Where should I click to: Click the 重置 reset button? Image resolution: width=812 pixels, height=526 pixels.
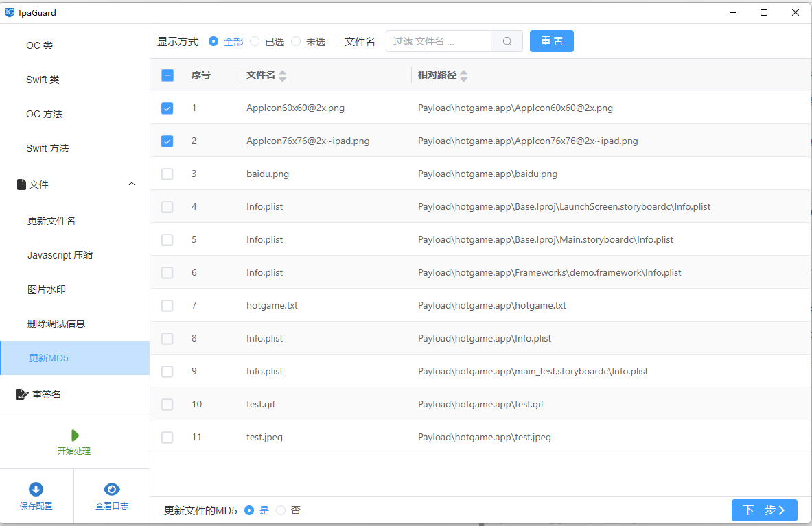pos(552,41)
